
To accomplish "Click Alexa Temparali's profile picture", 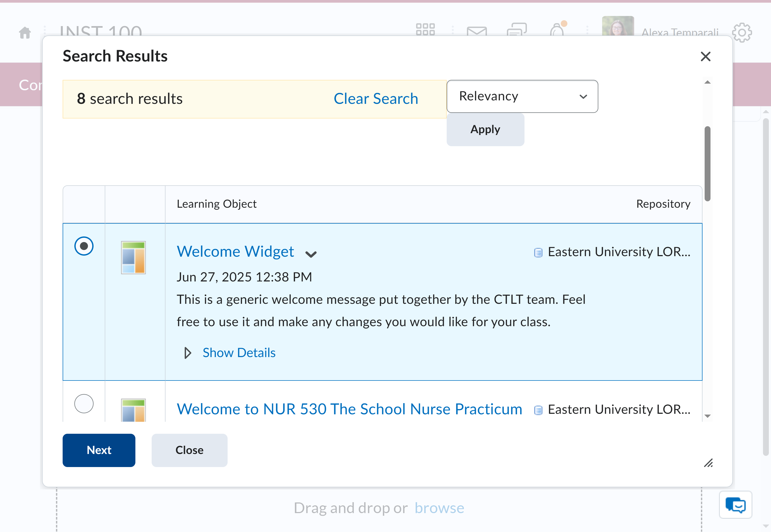I will (618, 26).
